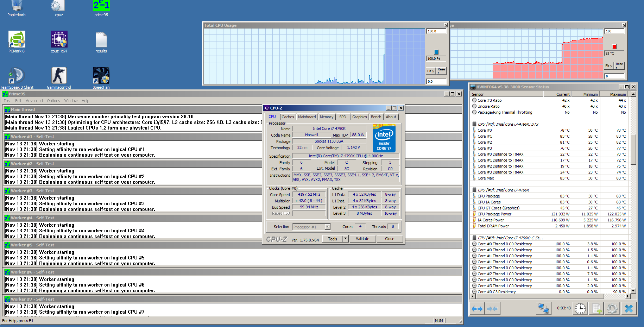Switch to the Mainboard tab in CPU-Z
Screen dimensions: 644x327
(307, 117)
